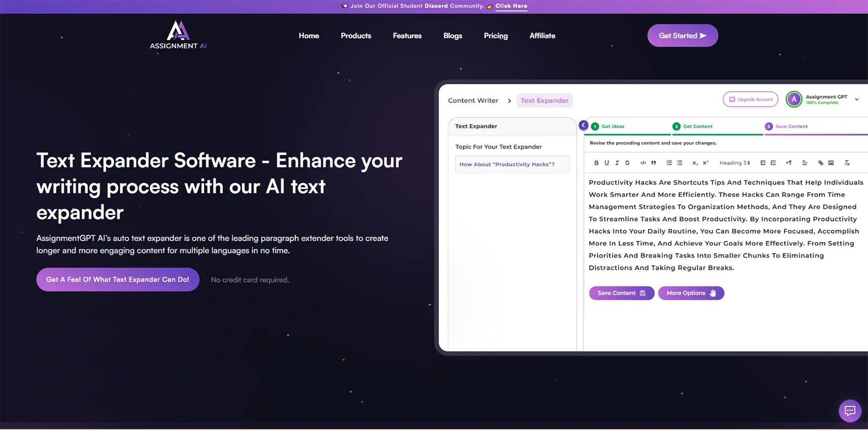
Task: Insert a hyperlink with the link icon
Action: [821, 163]
